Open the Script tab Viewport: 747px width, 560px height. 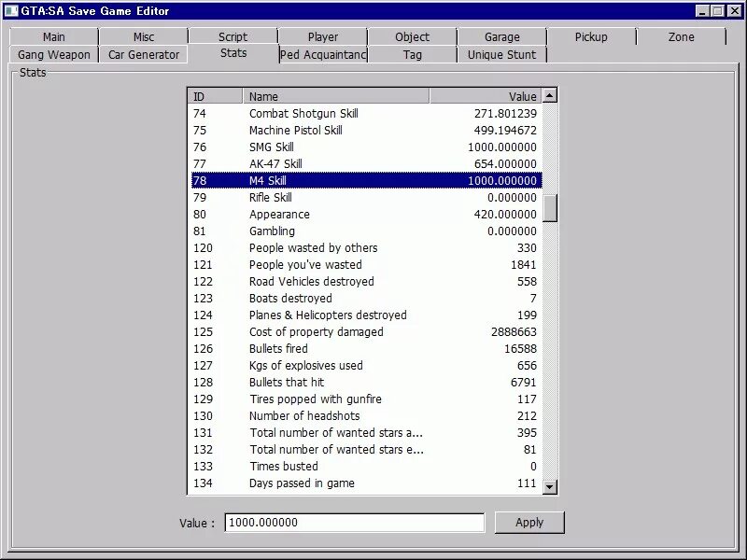coord(233,36)
